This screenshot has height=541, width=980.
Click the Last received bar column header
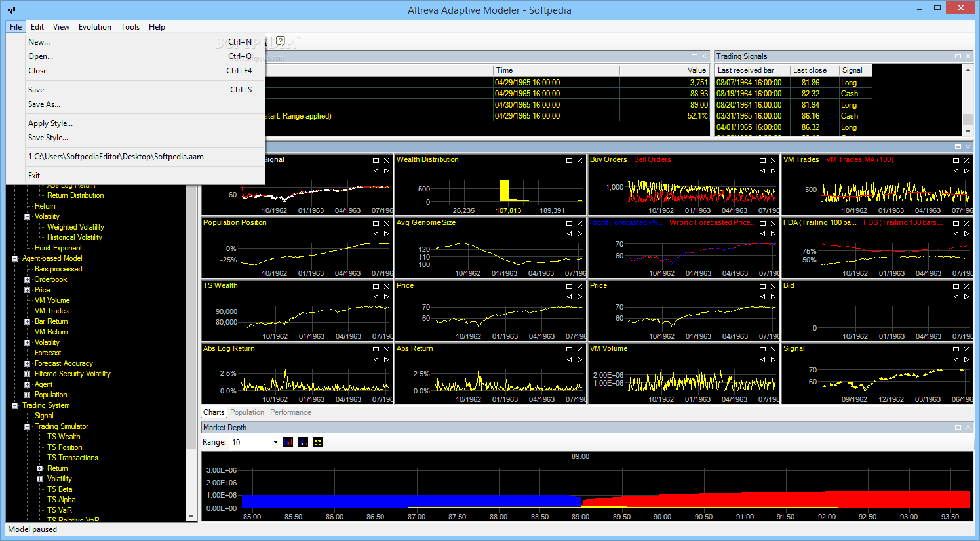point(752,70)
